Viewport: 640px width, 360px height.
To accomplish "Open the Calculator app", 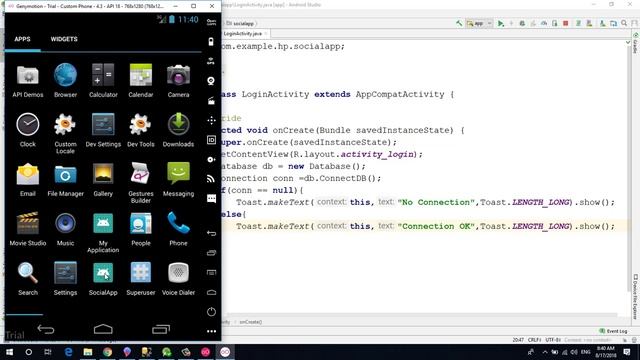I will pyautogui.click(x=103, y=81).
